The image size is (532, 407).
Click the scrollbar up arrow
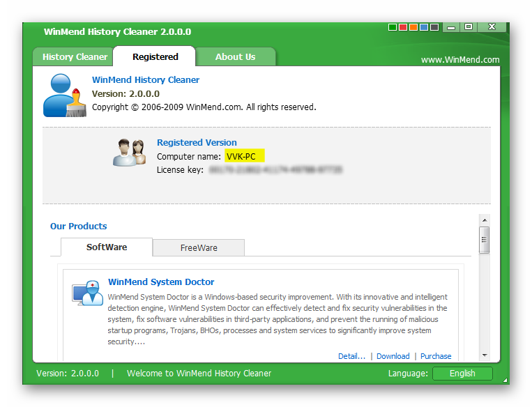coord(485,220)
